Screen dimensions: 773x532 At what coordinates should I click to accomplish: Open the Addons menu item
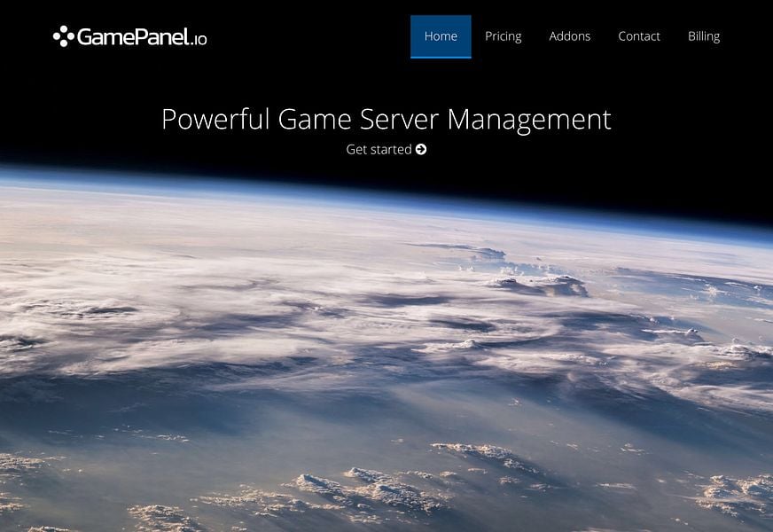click(x=569, y=36)
